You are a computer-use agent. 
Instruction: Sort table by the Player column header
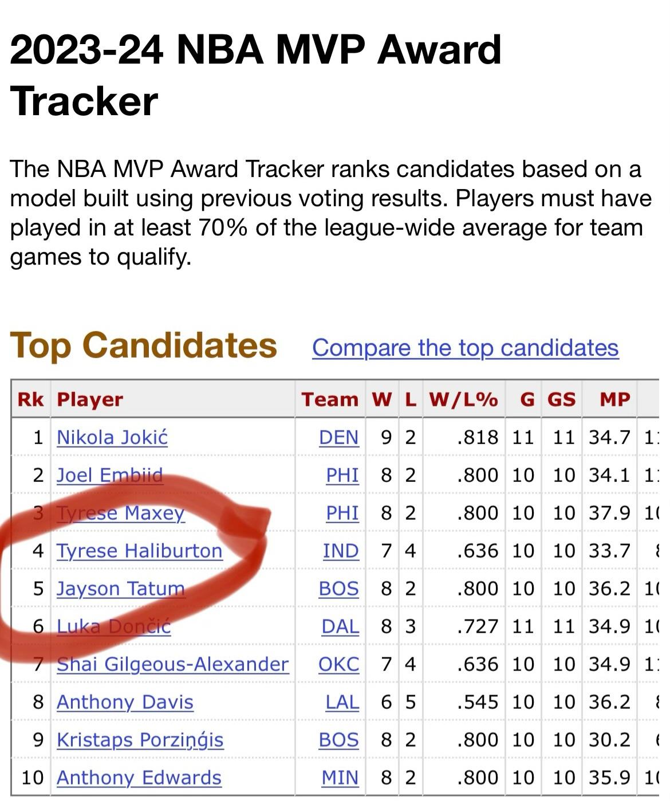tap(90, 399)
